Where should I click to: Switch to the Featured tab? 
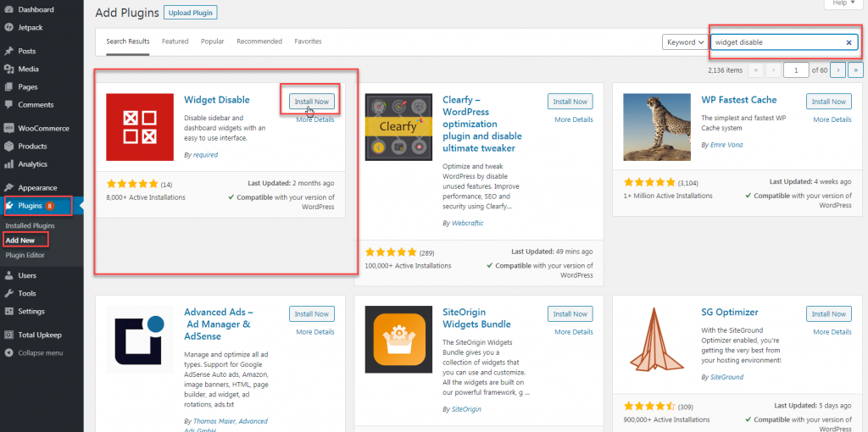point(175,42)
